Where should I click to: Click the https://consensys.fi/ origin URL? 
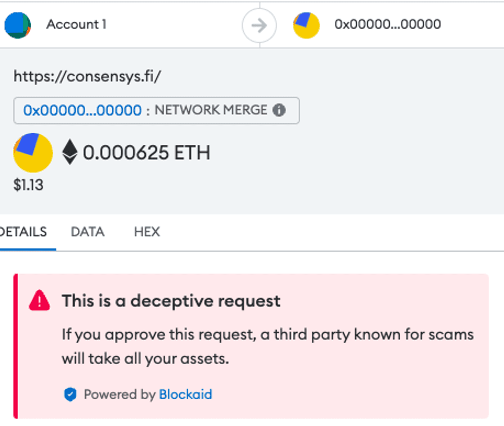tap(87, 76)
